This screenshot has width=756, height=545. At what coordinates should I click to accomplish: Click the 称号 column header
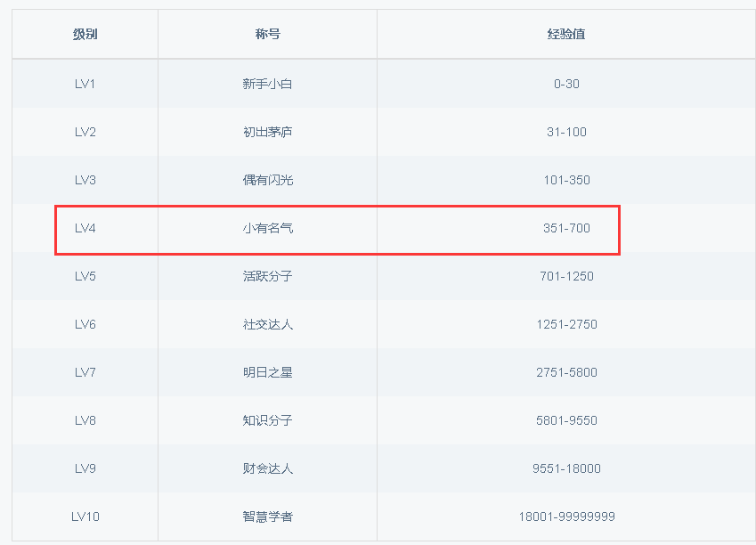tap(267, 35)
